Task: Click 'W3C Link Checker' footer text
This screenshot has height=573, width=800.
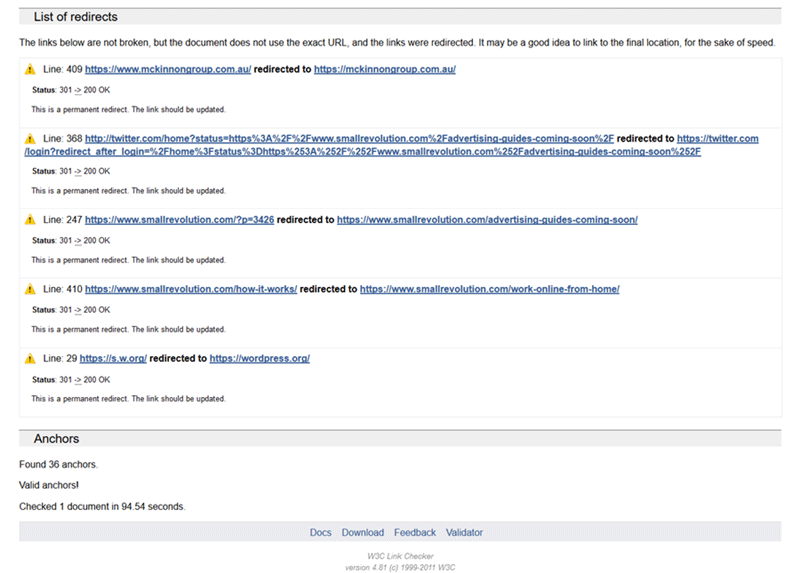Action: pos(401,556)
